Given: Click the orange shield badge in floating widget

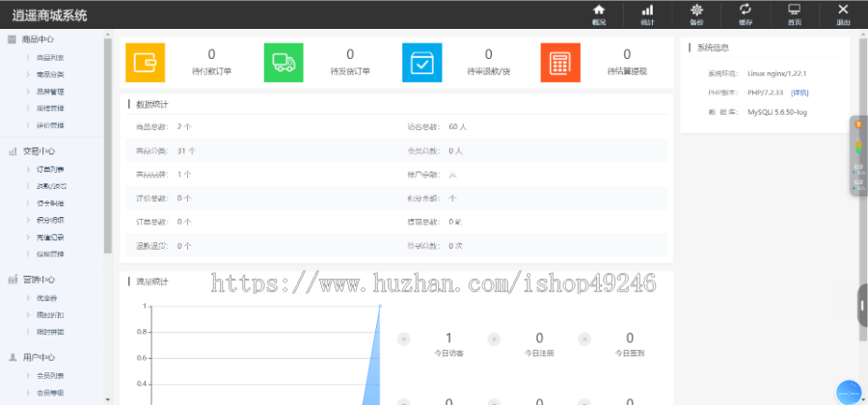Looking at the screenshot, I should pyautogui.click(x=858, y=124).
